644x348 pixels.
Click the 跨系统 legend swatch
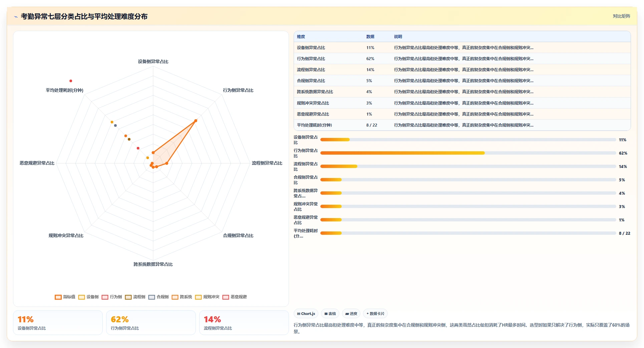pyautogui.click(x=175, y=297)
